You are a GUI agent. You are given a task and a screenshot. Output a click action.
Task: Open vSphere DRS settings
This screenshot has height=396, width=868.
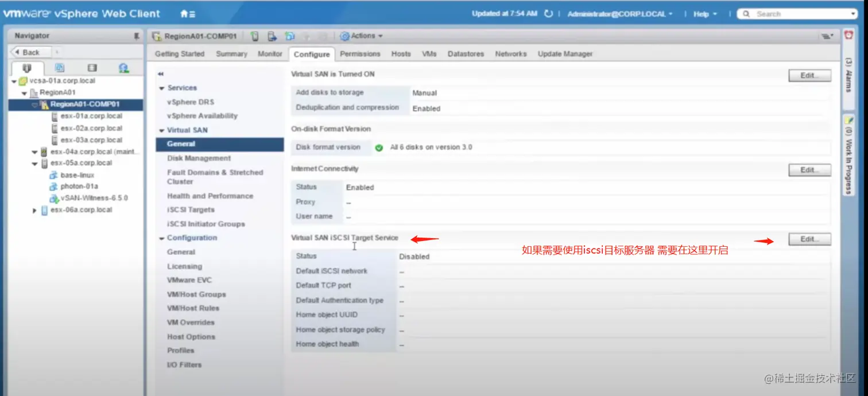pyautogui.click(x=191, y=102)
